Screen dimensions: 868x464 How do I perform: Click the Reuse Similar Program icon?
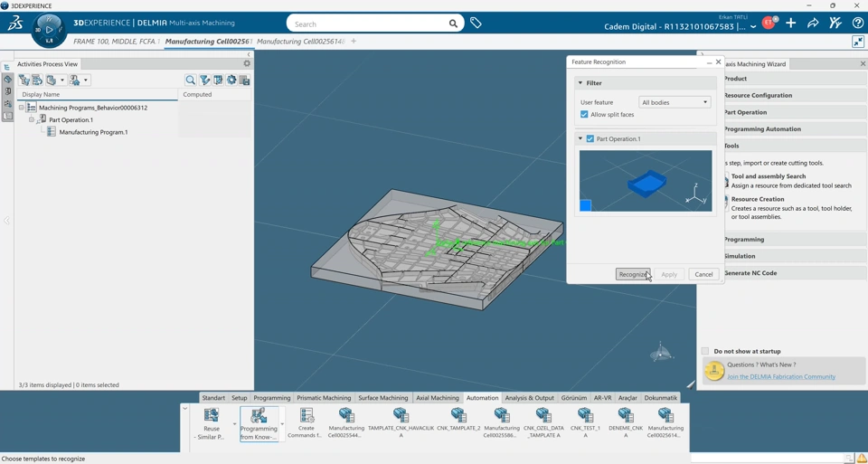[x=212, y=415]
